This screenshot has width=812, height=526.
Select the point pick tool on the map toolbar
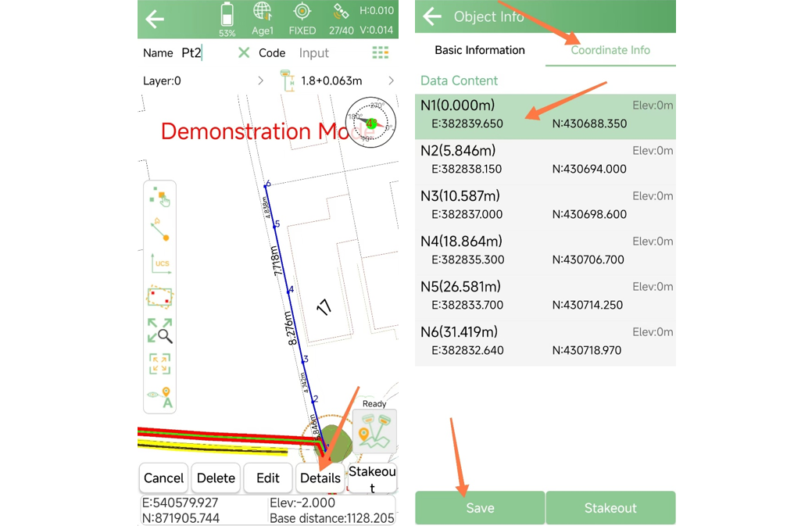159,197
